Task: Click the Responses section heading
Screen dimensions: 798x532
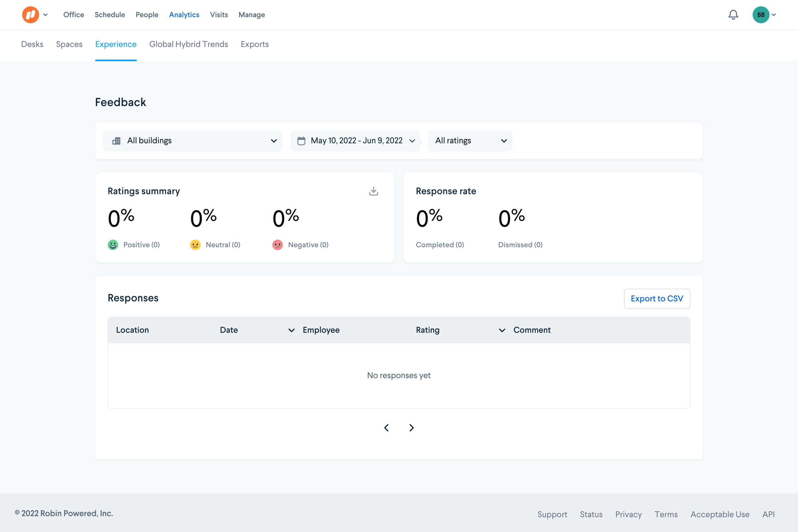Action: (133, 298)
